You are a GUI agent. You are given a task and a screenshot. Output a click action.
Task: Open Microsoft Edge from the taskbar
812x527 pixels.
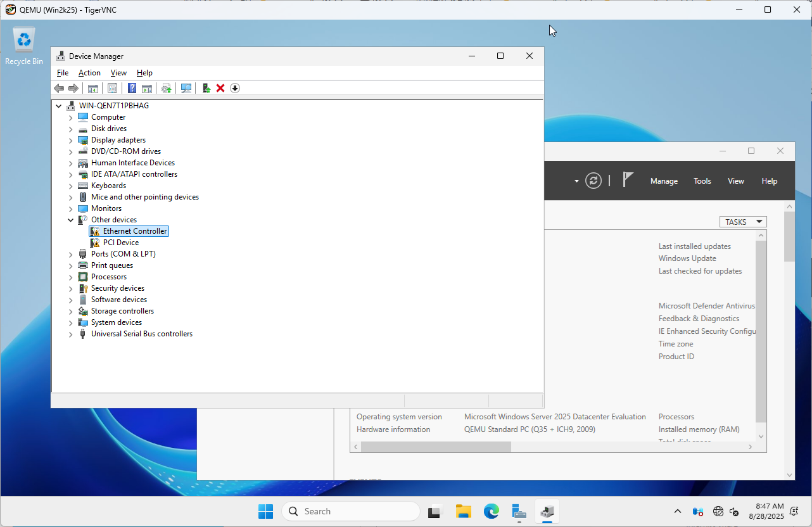click(x=492, y=511)
